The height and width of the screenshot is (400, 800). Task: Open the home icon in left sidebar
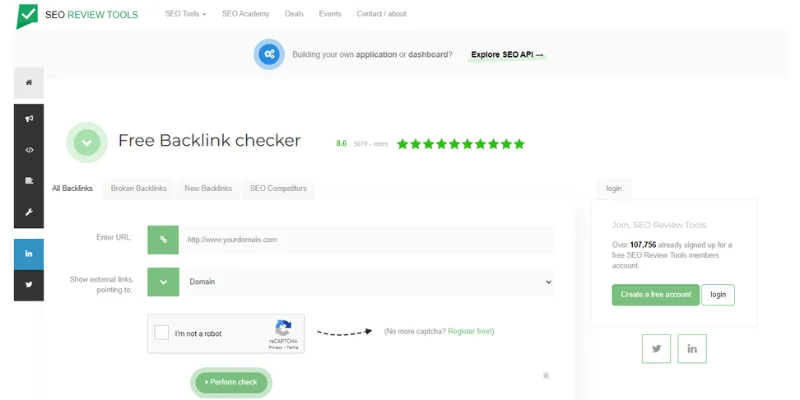[x=29, y=83]
